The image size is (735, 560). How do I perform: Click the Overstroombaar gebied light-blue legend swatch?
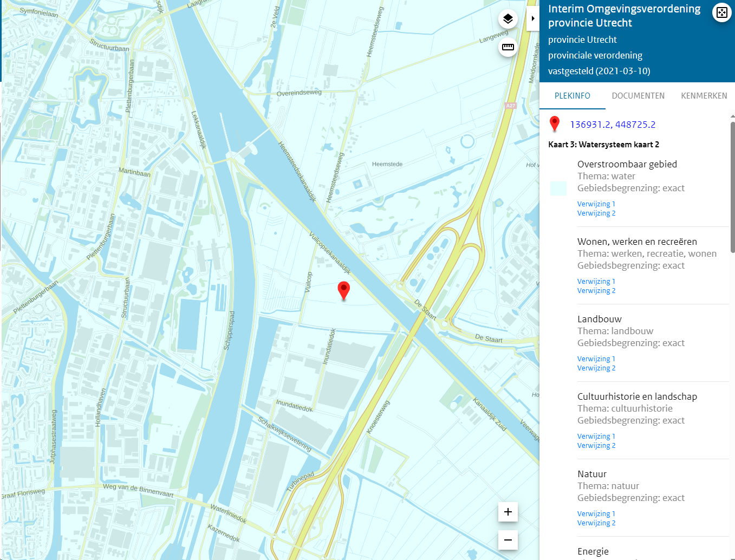pos(558,188)
